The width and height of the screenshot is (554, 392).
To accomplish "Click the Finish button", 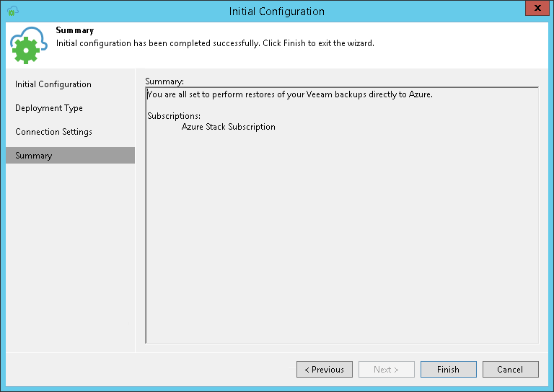I will (449, 370).
